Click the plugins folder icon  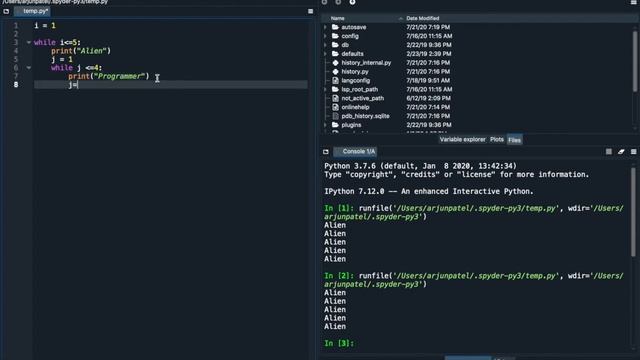pyautogui.click(x=335, y=125)
